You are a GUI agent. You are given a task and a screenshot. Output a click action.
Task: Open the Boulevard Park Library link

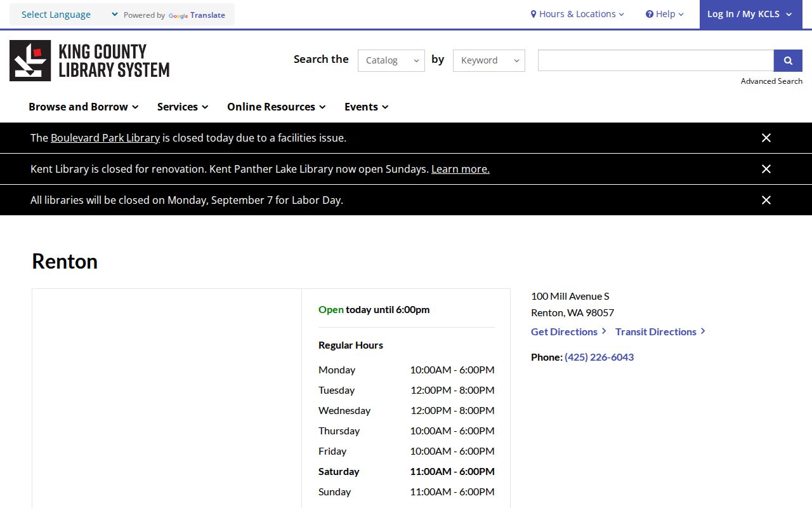click(105, 138)
